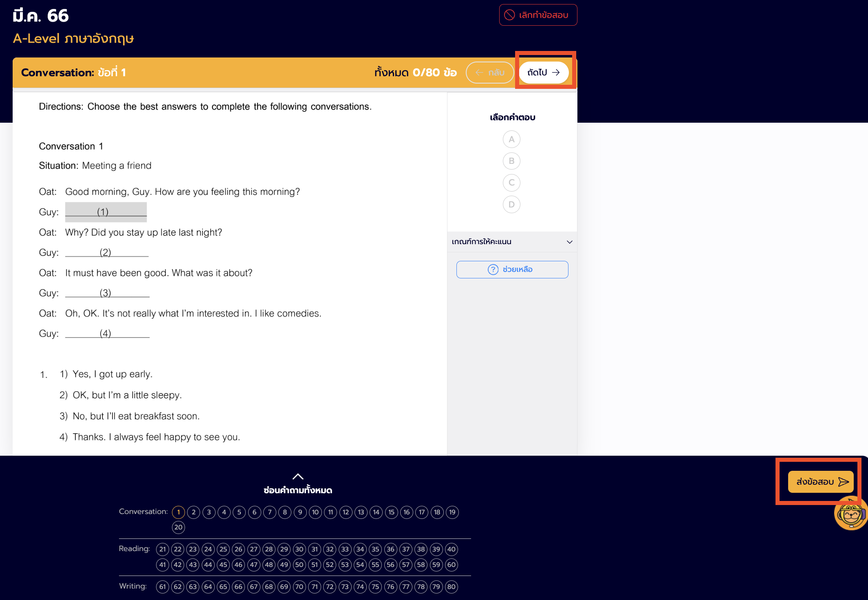Click the highlighted blank (1) in conversation

106,212
